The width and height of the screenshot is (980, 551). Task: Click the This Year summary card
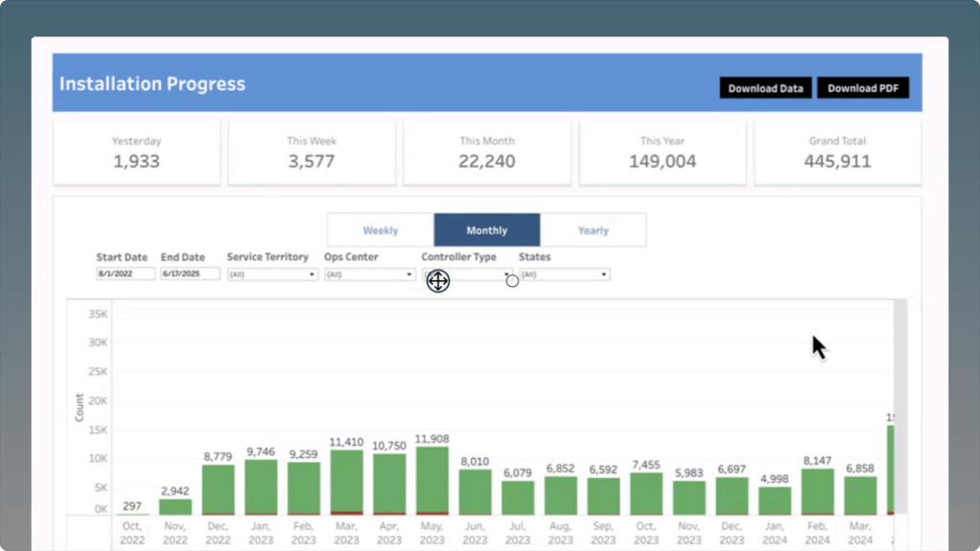(x=662, y=152)
